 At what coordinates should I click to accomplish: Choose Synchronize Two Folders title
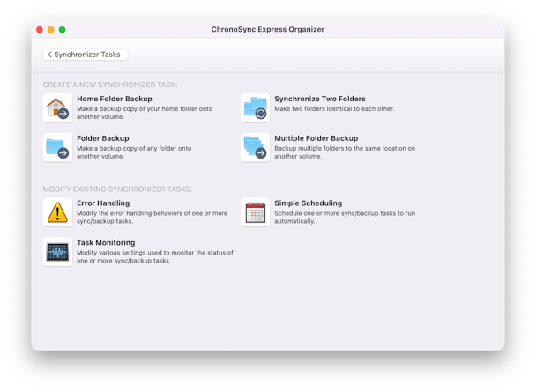pos(320,99)
